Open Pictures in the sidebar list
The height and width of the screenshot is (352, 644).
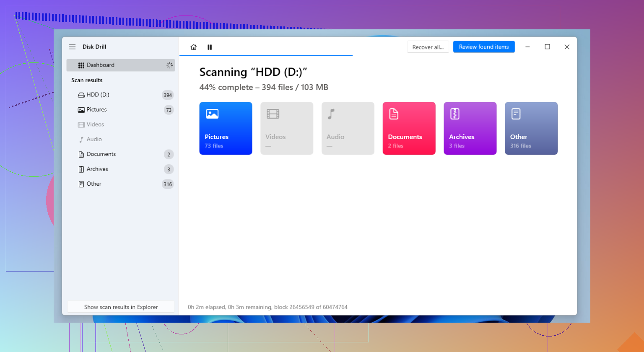pyautogui.click(x=121, y=110)
